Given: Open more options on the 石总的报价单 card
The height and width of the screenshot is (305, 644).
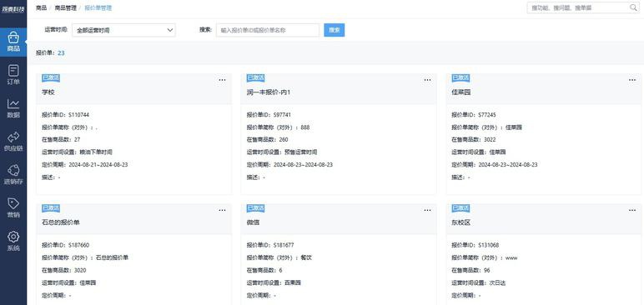Looking at the screenshot, I should click(x=222, y=210).
